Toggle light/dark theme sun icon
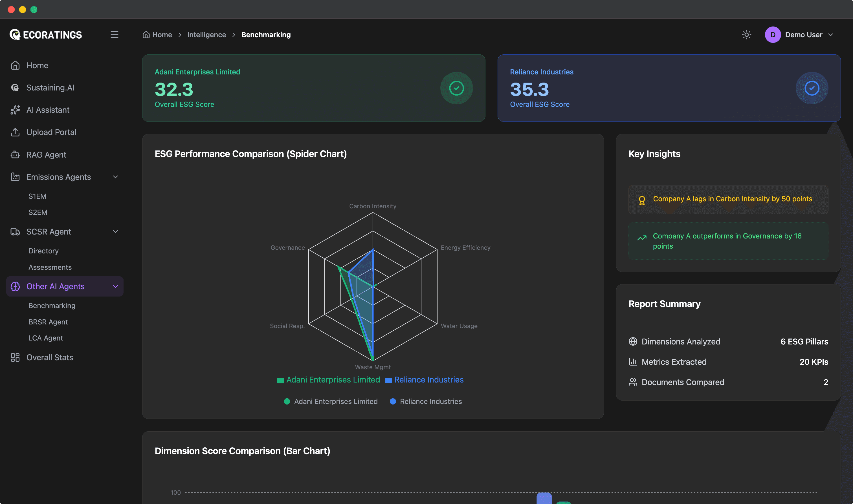Screen dimensions: 853x504 coord(746,35)
